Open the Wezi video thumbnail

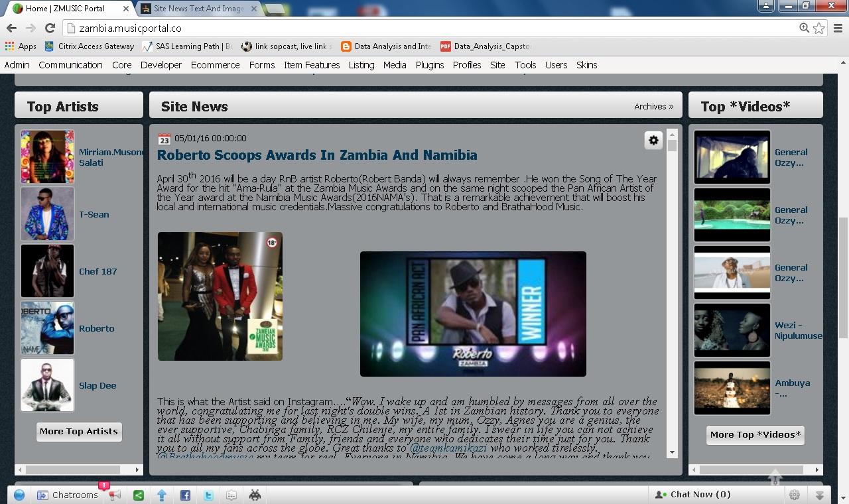732,330
